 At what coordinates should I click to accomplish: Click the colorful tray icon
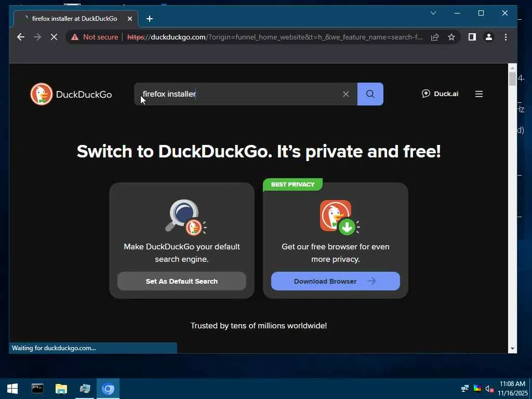click(x=477, y=389)
